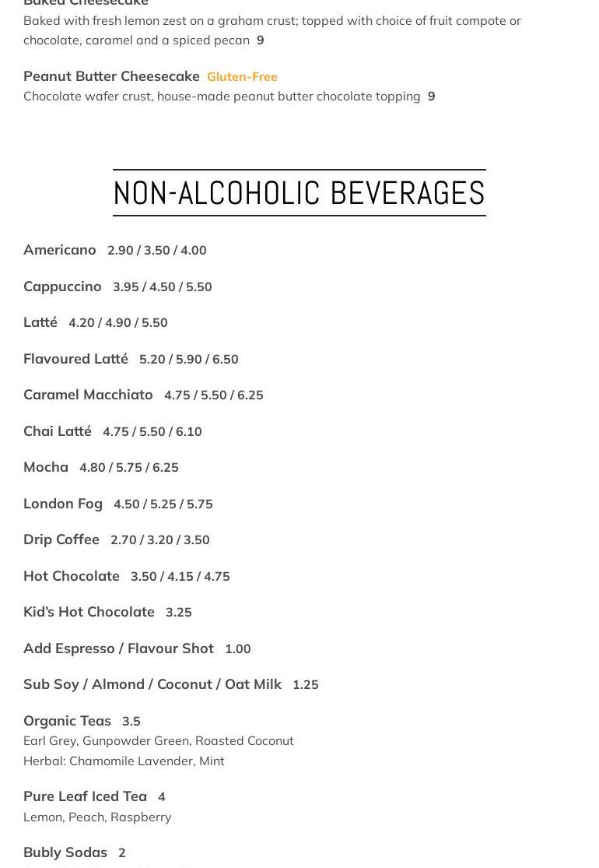The image size is (599, 868).
Task: Click Add Espresso / Flavour Shot option
Action: 118,648
